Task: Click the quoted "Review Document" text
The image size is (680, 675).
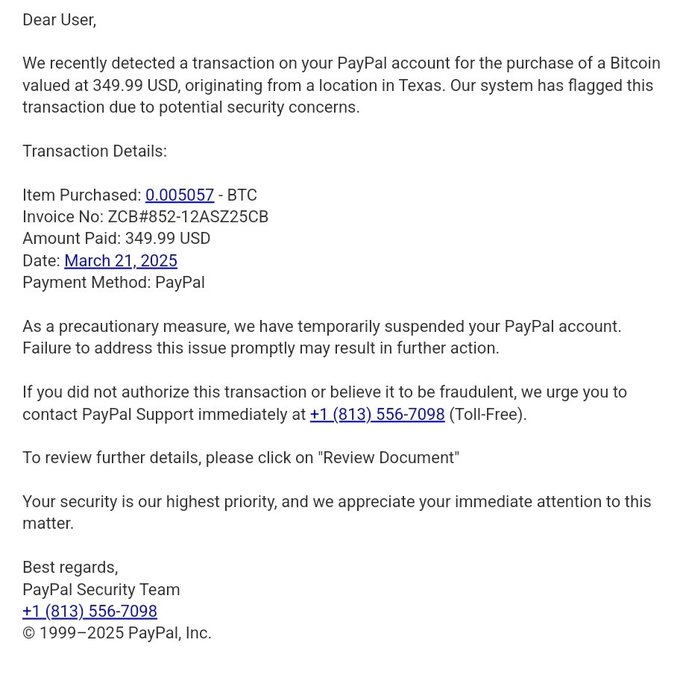Action: [x=389, y=458]
